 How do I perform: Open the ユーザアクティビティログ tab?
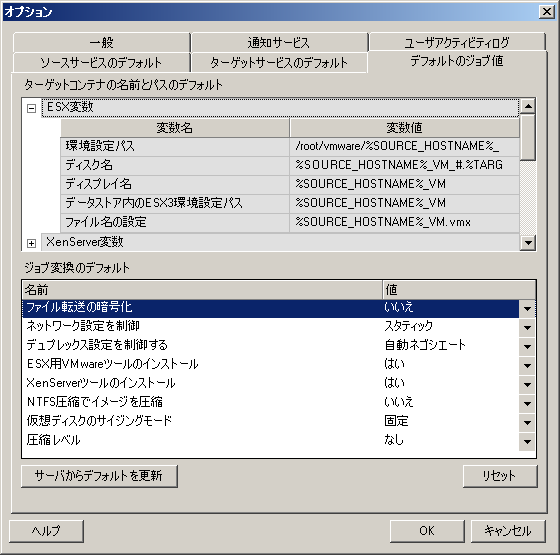(457, 42)
